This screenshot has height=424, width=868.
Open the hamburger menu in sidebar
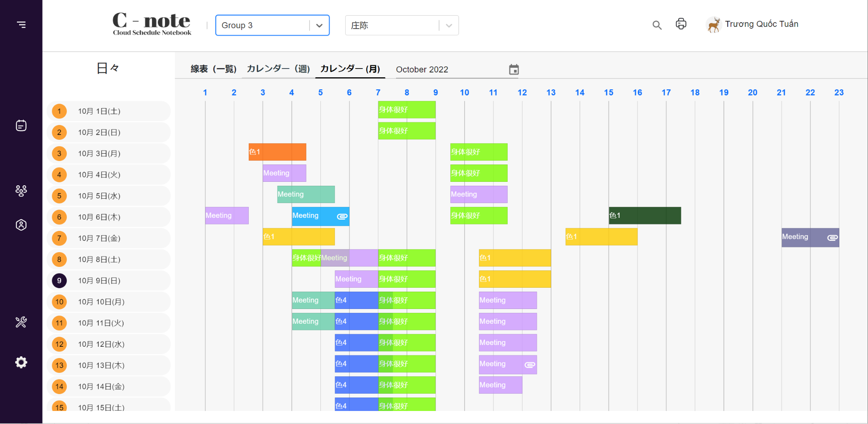click(x=21, y=25)
